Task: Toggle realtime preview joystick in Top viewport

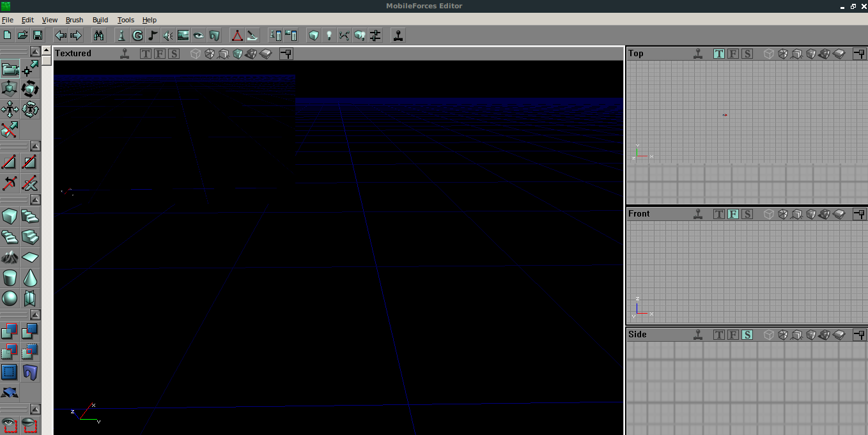Action: point(699,54)
